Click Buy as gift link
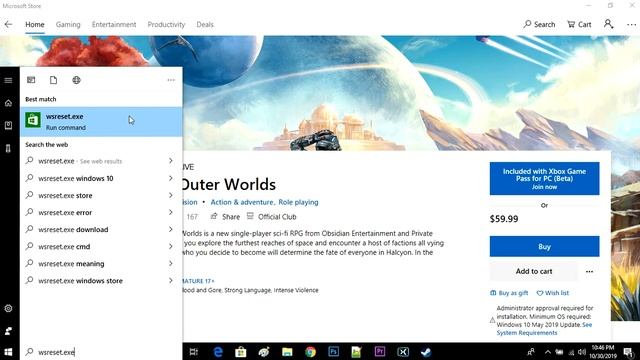Viewport: 640px width, 360px height. pos(509,293)
